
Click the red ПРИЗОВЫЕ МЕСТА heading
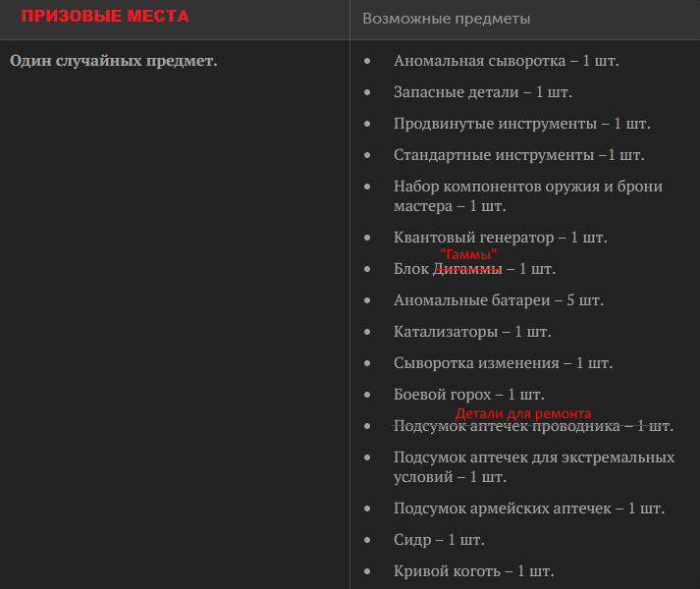105,17
